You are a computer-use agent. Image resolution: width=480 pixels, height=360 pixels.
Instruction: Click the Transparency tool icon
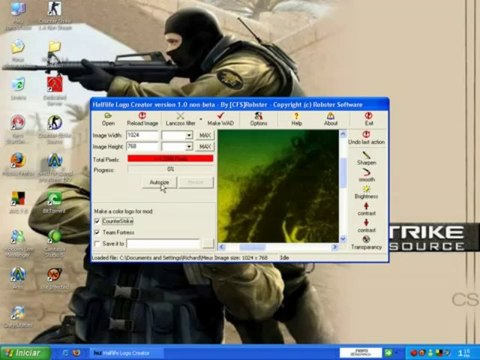366,243
